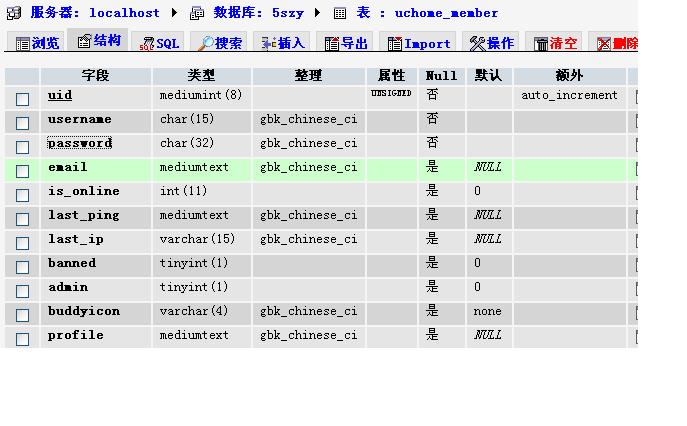The height and width of the screenshot is (426, 687).
Task: Click the browse icon on 浏览 tab
Action: click(22, 44)
